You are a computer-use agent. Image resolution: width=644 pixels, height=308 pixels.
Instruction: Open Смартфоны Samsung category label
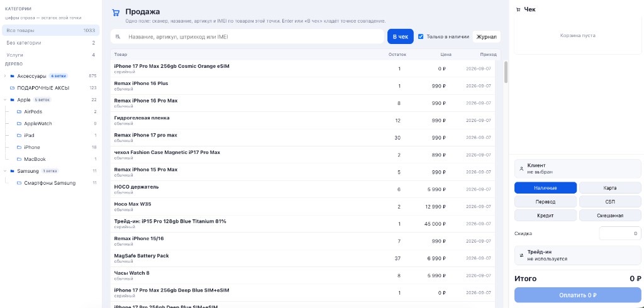tap(50, 183)
